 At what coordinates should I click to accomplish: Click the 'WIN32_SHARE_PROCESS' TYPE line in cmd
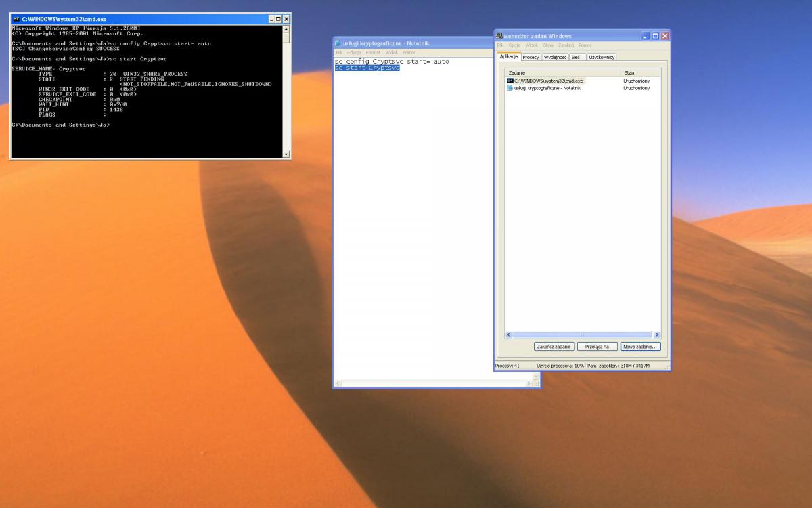[x=113, y=74]
